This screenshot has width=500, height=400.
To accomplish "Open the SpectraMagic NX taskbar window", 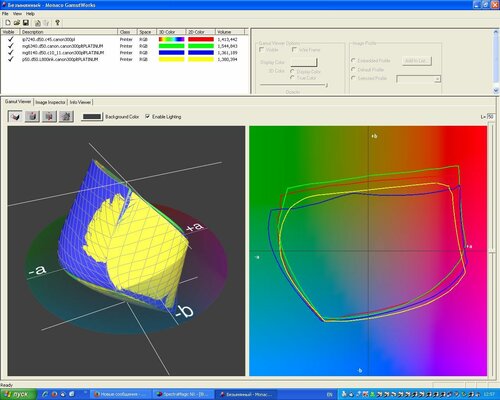I will click(183, 394).
